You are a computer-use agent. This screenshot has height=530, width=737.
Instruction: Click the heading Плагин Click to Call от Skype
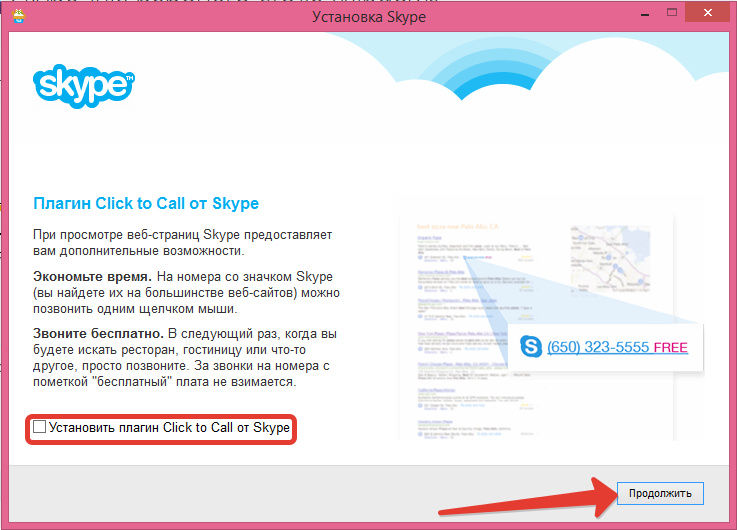pos(146,203)
